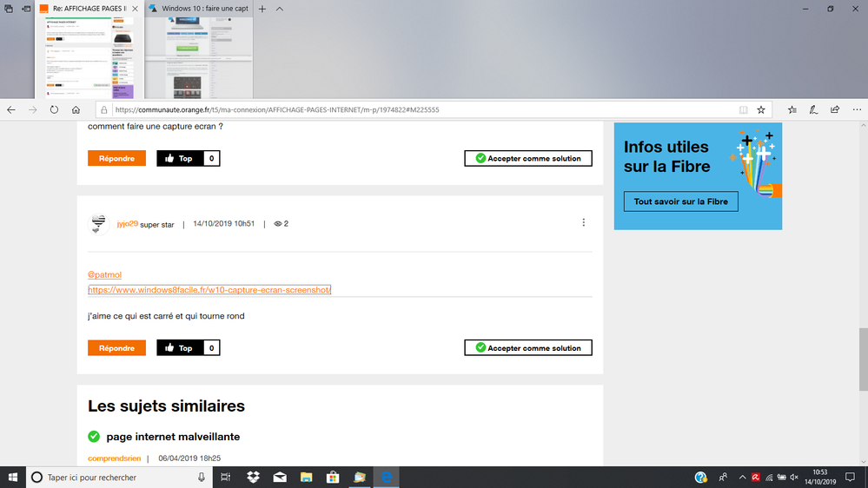Click Répondre under the capture ecran post

tap(116, 158)
